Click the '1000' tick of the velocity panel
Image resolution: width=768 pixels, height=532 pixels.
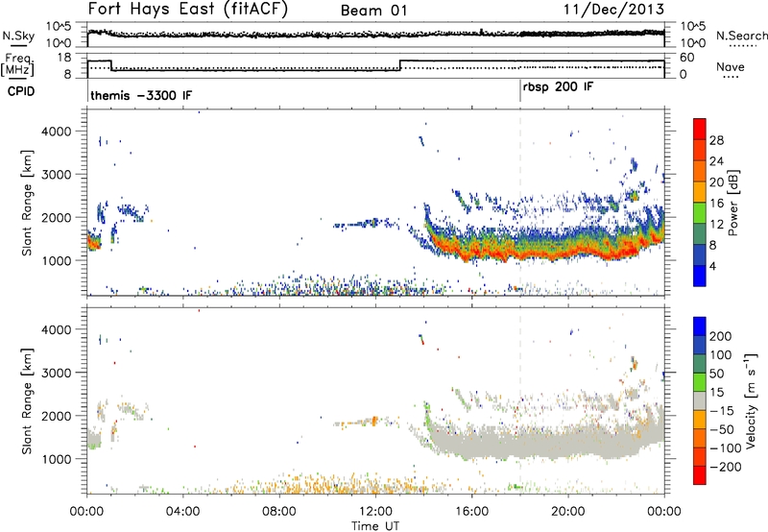[57, 459]
